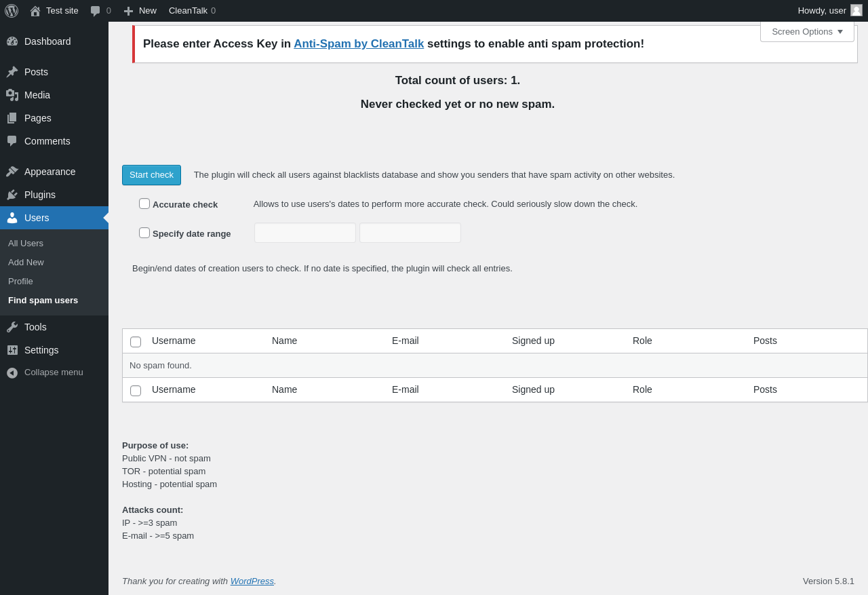Enable the Accurate check checkbox
This screenshot has height=595, width=868.
tap(144, 204)
